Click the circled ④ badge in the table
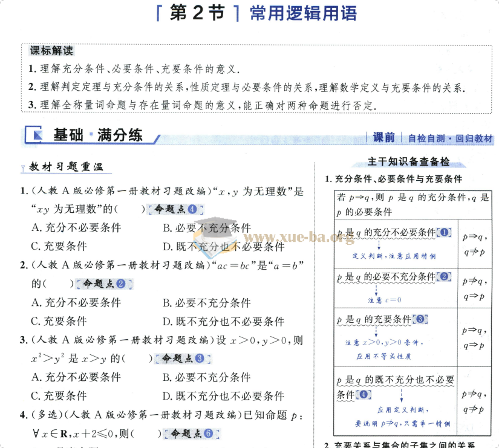 364,395
